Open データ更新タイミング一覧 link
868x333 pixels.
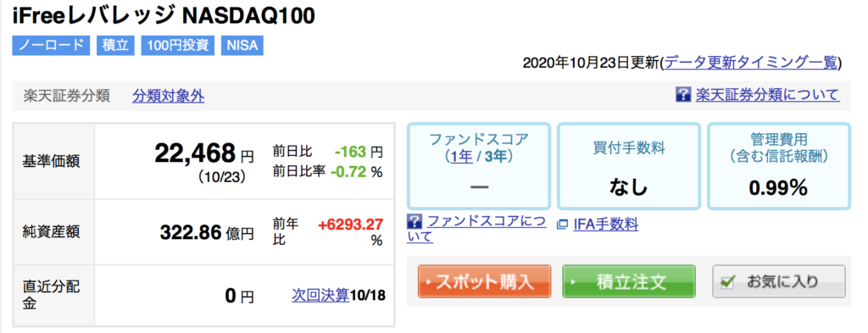(x=751, y=63)
